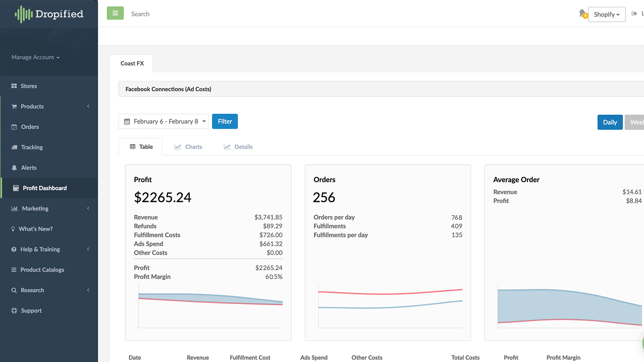Open Facebook Connections (Ad Costs) panel
The height and width of the screenshot is (362, 644).
point(168,89)
